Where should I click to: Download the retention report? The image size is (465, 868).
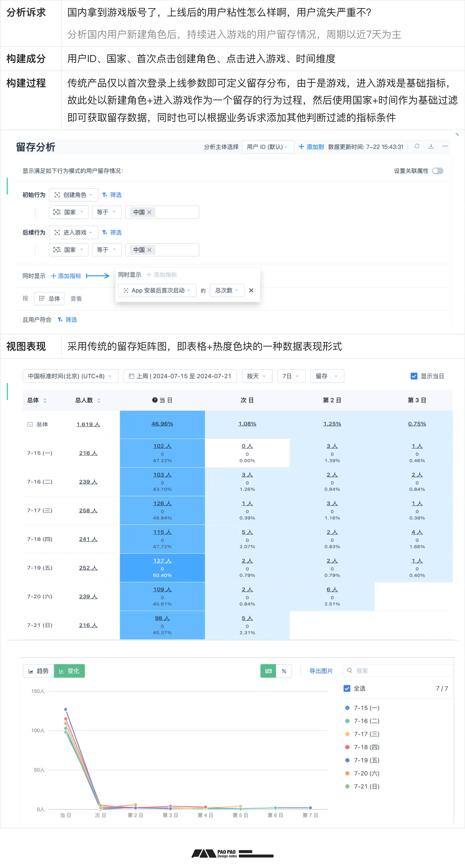point(431,147)
